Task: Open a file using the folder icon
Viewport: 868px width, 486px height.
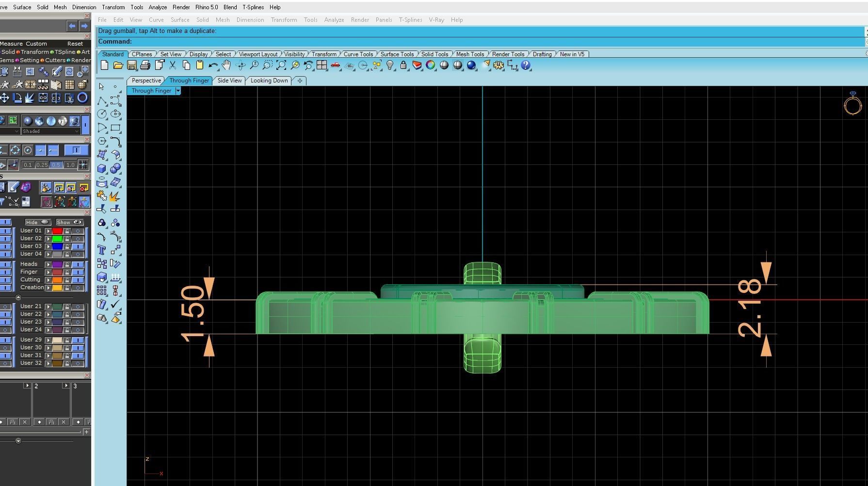Action: pos(118,65)
